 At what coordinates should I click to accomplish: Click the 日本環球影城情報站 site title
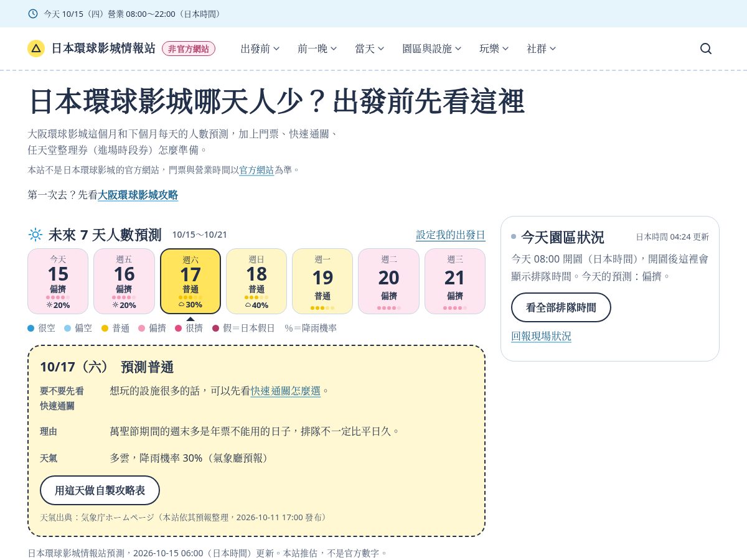tap(103, 49)
